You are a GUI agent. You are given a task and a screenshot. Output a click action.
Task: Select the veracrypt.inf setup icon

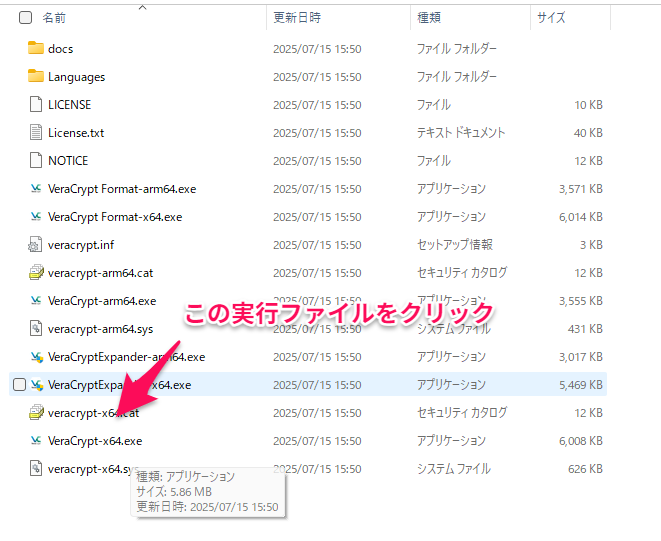click(x=35, y=245)
